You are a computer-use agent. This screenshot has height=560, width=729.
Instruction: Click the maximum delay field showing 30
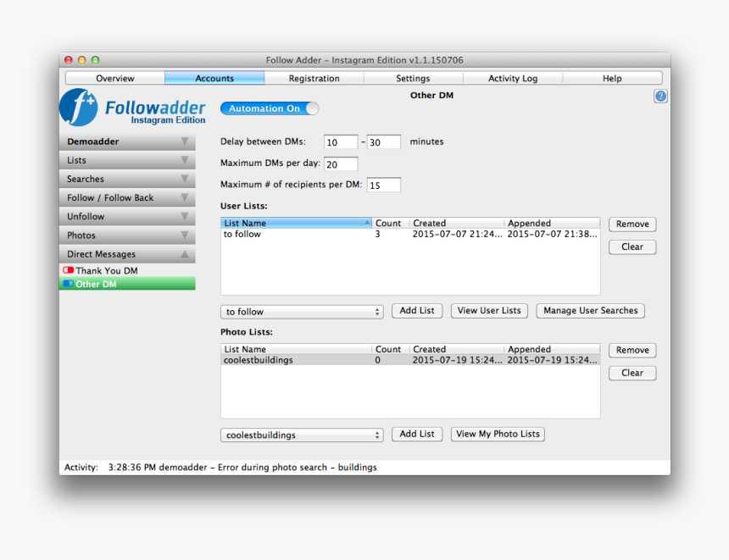(x=383, y=142)
